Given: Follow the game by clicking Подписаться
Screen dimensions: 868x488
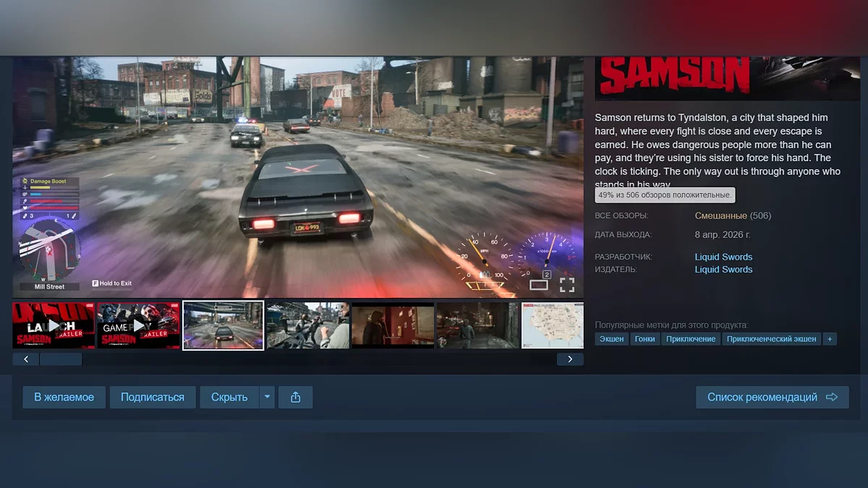Looking at the screenshot, I should coord(153,396).
